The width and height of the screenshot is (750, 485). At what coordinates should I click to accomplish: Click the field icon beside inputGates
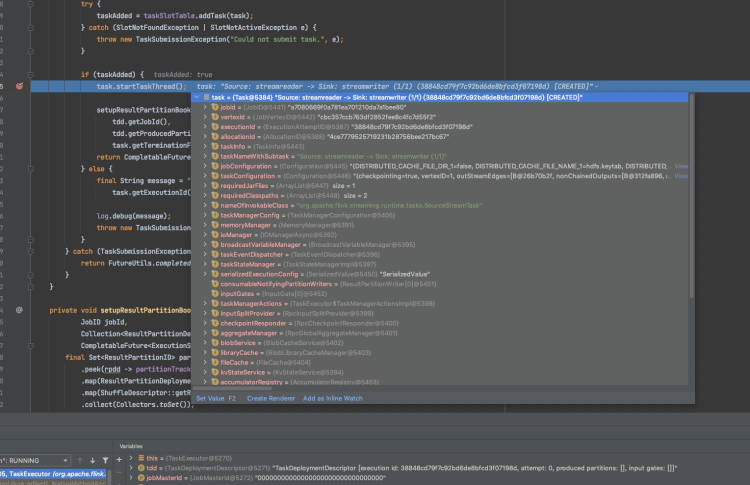[x=215, y=294]
